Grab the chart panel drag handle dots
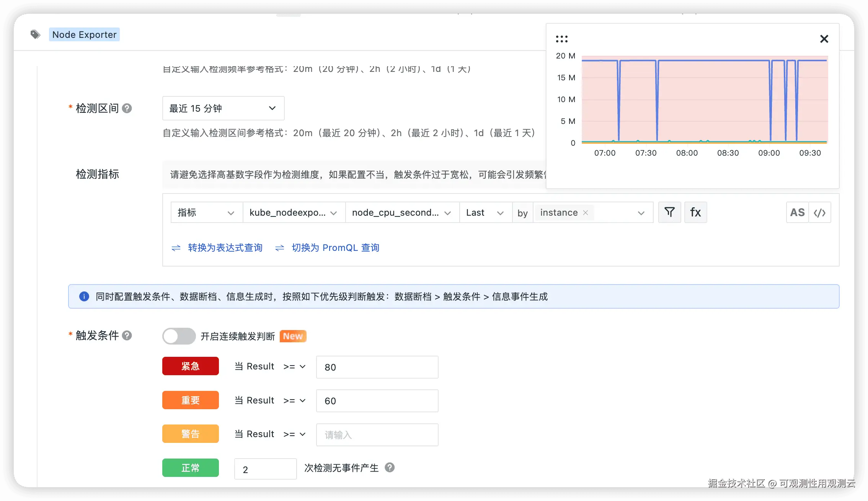Screen dimensions: 868x501 pos(562,39)
